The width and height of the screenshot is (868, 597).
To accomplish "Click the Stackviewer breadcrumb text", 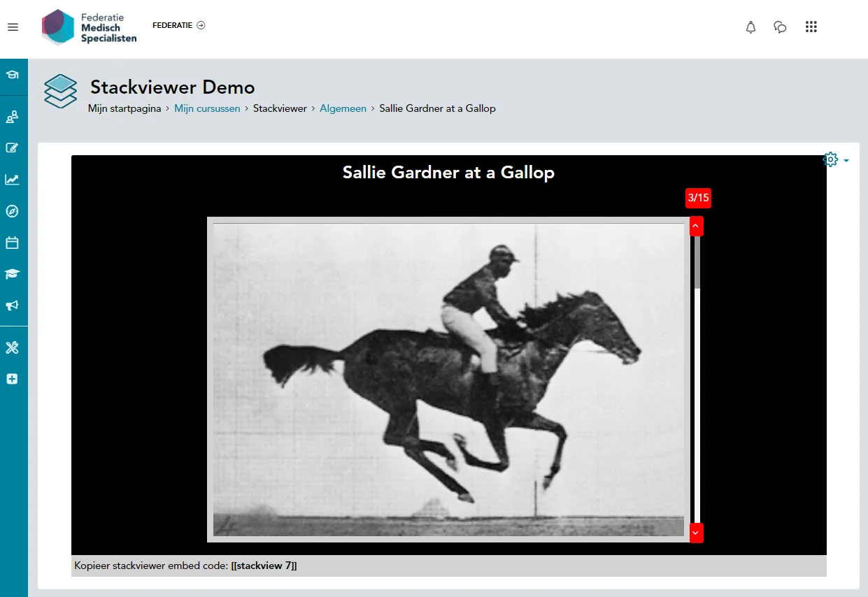I will pyautogui.click(x=280, y=108).
